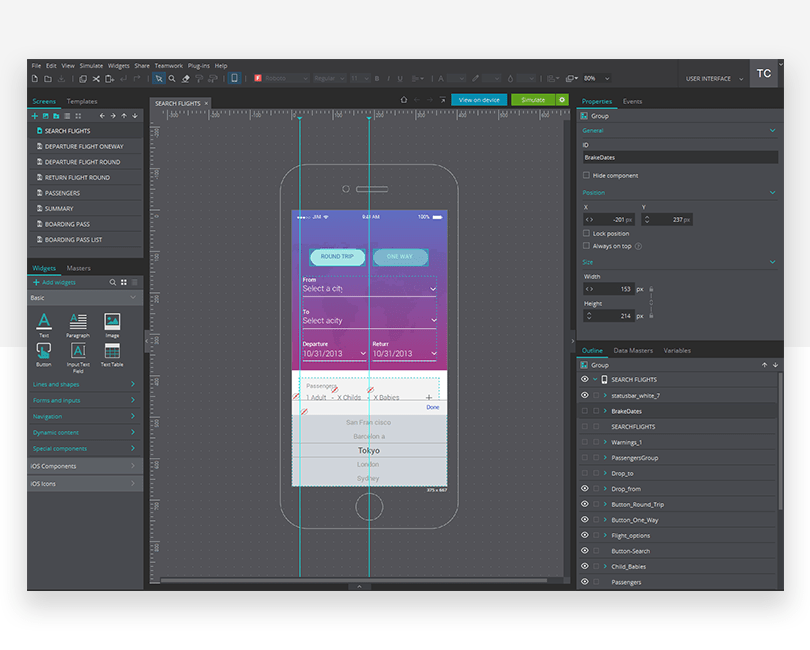Select the Text widget icon
The image size is (810, 650).
pos(44,319)
